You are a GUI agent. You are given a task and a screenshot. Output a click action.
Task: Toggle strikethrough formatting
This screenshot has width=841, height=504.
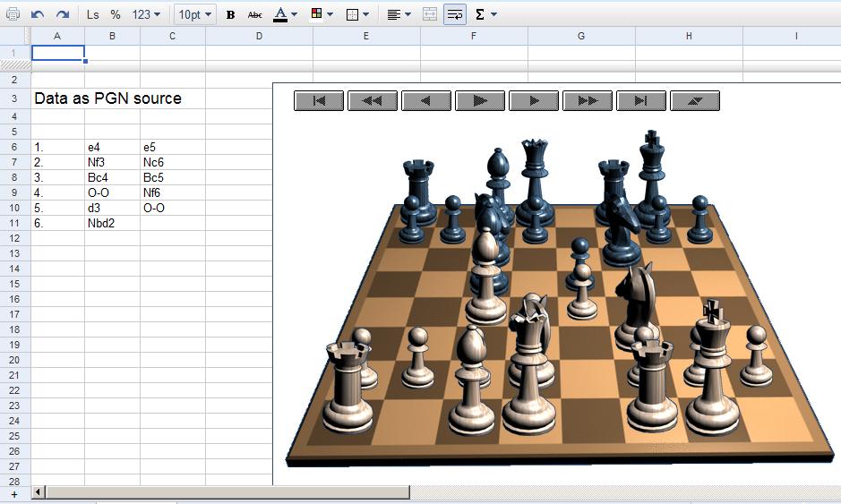click(x=255, y=14)
